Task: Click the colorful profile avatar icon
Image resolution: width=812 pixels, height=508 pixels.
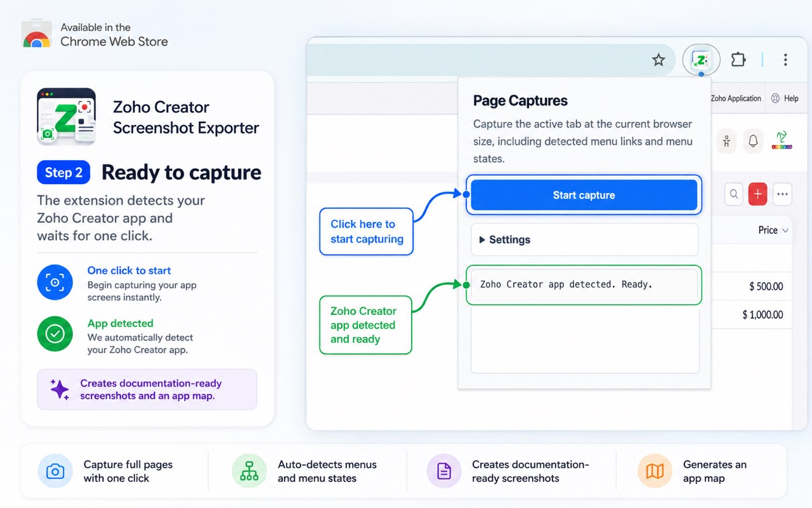Action: [x=782, y=140]
